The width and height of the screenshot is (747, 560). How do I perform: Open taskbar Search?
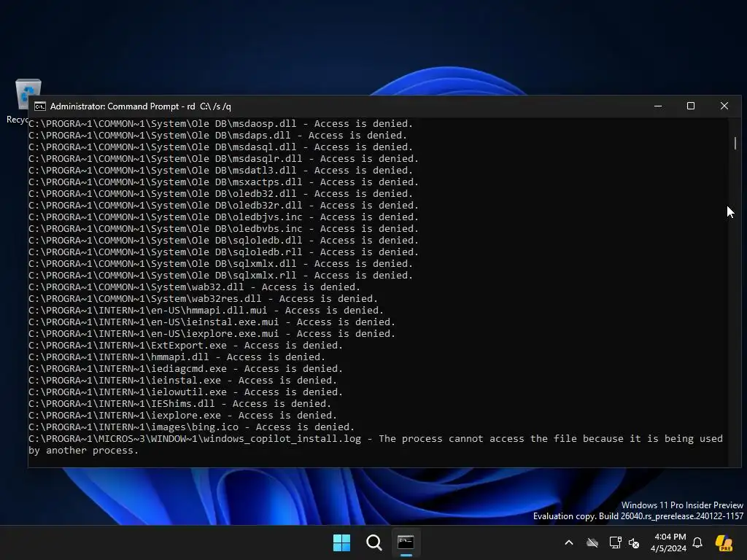click(x=374, y=542)
